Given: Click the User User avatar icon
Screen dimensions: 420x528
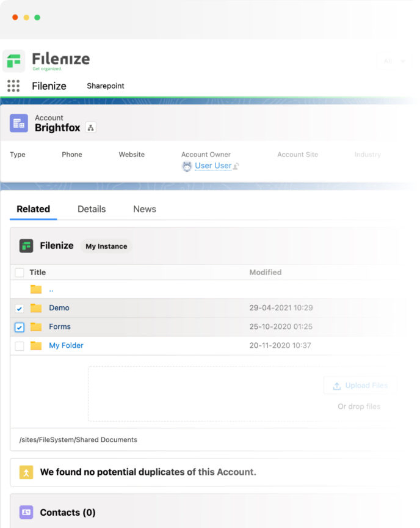Looking at the screenshot, I should click(187, 166).
